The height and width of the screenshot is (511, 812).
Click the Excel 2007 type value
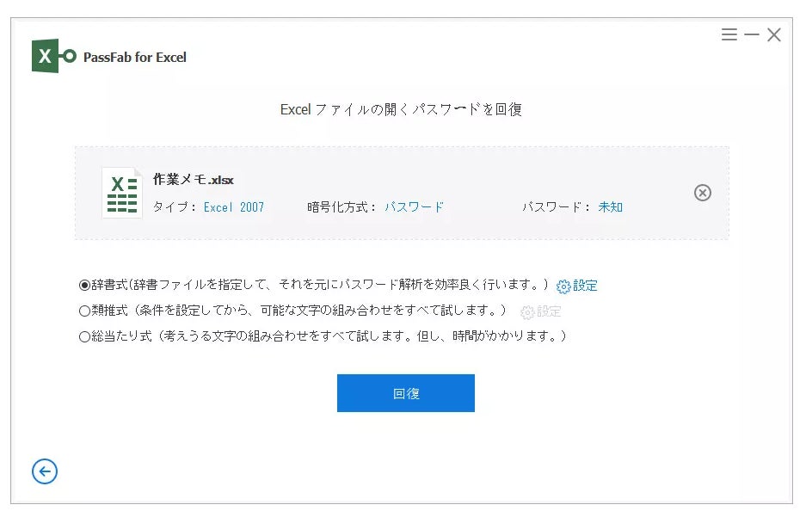tap(234, 207)
